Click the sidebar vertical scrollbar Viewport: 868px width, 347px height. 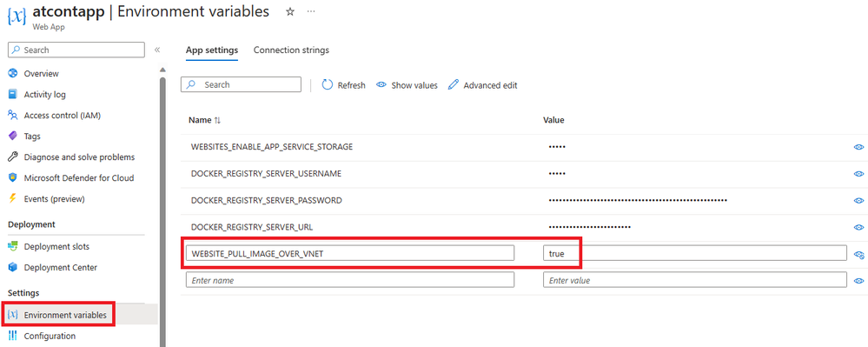(x=162, y=211)
